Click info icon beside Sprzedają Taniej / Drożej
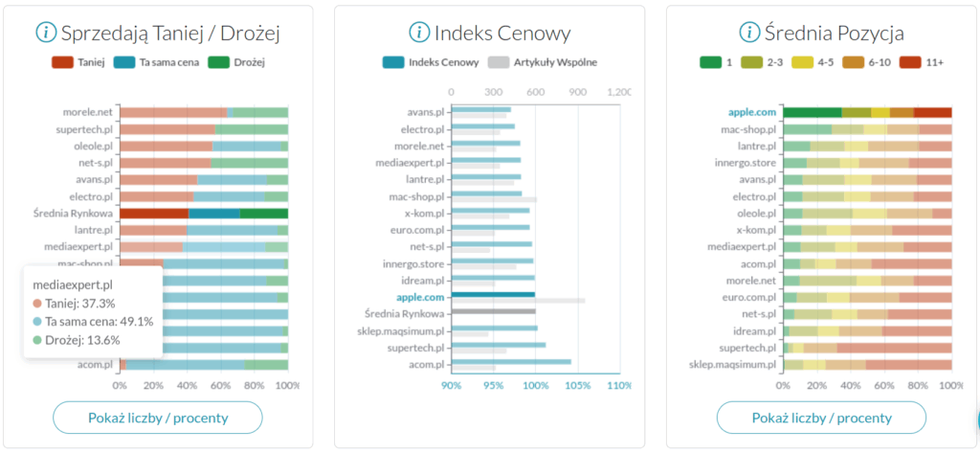The height and width of the screenshot is (453, 980). (46, 32)
